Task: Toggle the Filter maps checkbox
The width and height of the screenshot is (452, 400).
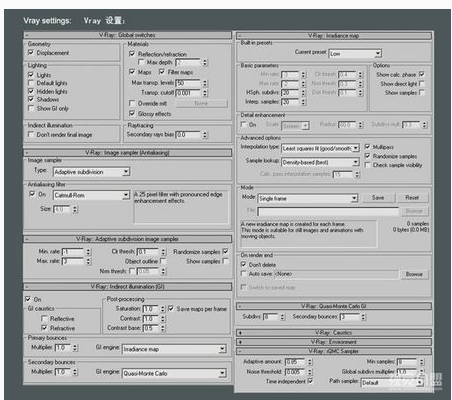Action: [162, 72]
